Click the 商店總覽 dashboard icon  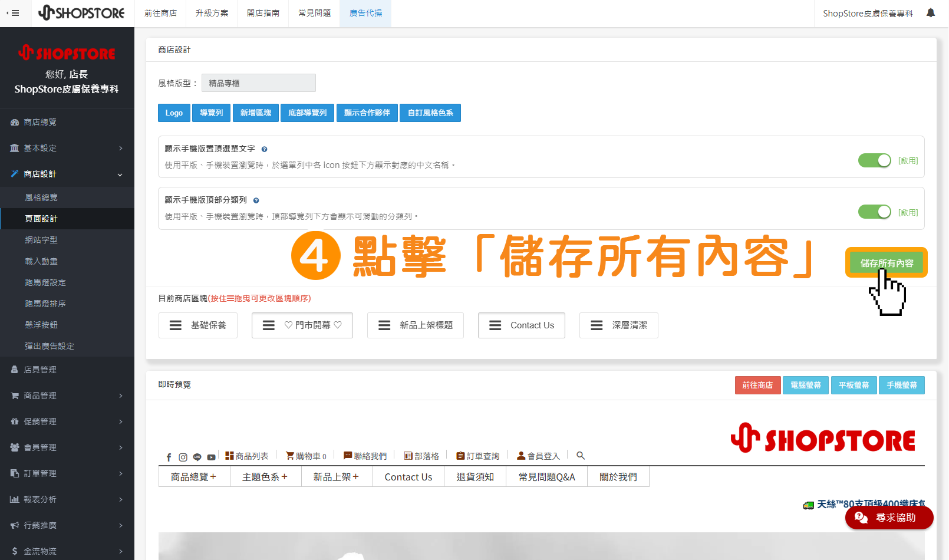click(15, 123)
